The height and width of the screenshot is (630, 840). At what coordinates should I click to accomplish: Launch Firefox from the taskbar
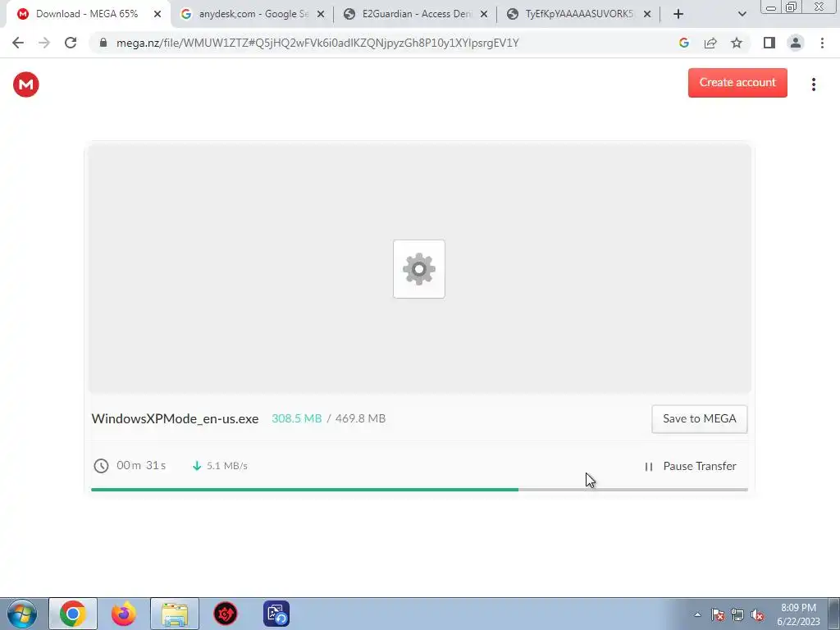(124, 614)
